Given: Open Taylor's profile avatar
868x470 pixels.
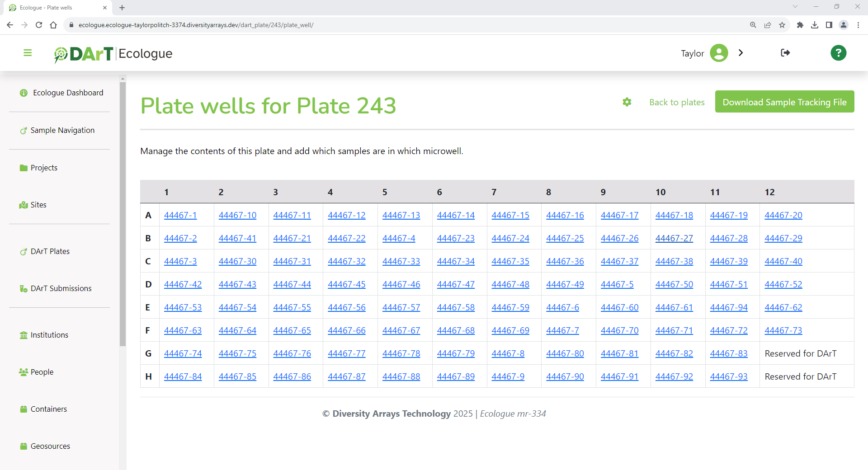Looking at the screenshot, I should tap(719, 53).
